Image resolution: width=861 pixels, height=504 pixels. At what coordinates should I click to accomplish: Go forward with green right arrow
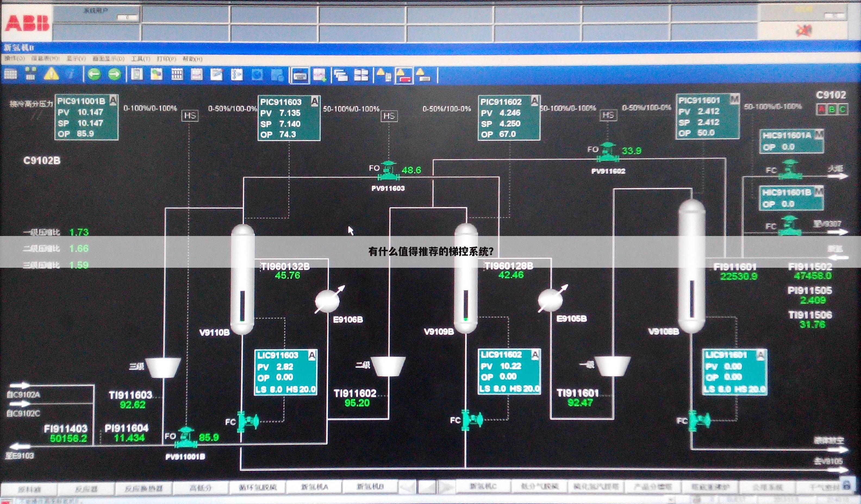(x=114, y=74)
